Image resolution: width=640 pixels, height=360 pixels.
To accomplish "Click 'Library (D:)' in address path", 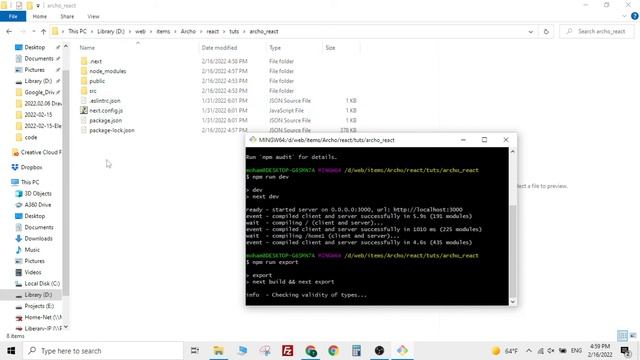I will [111, 31].
